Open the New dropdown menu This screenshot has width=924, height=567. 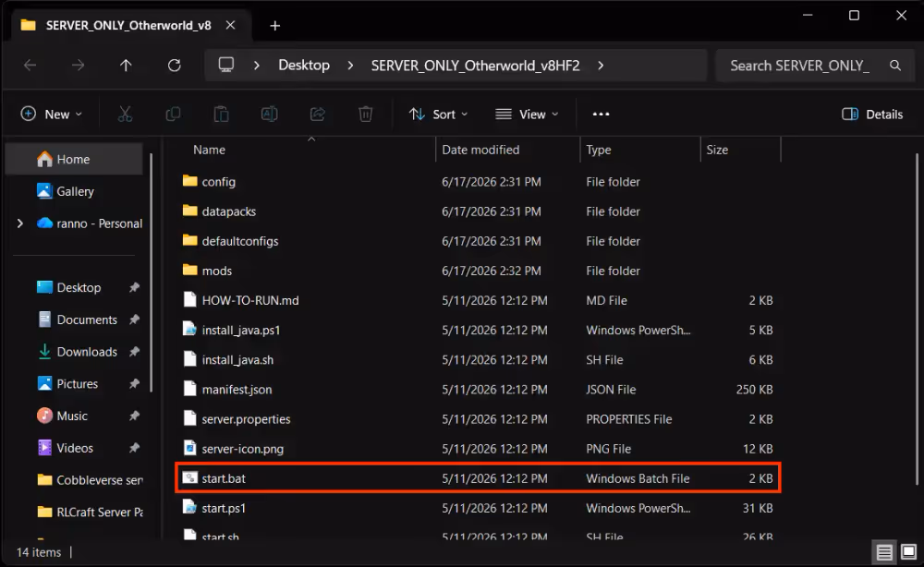pyautogui.click(x=51, y=115)
